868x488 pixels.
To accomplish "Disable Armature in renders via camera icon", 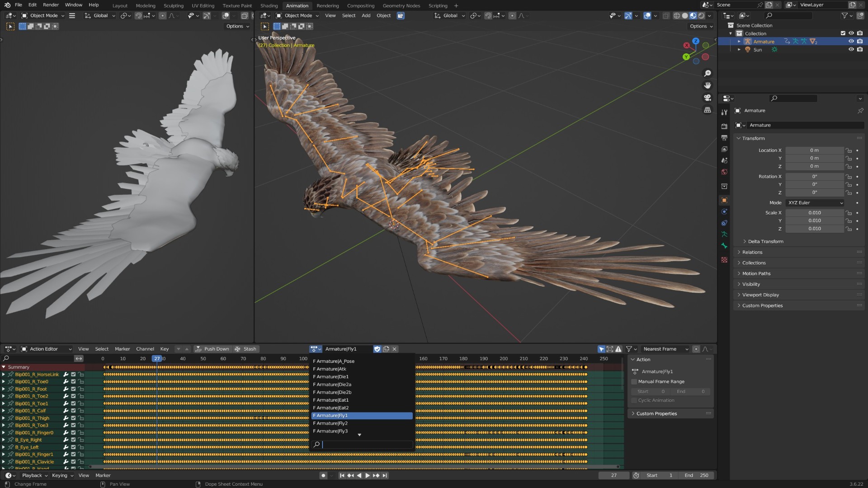I will (860, 42).
